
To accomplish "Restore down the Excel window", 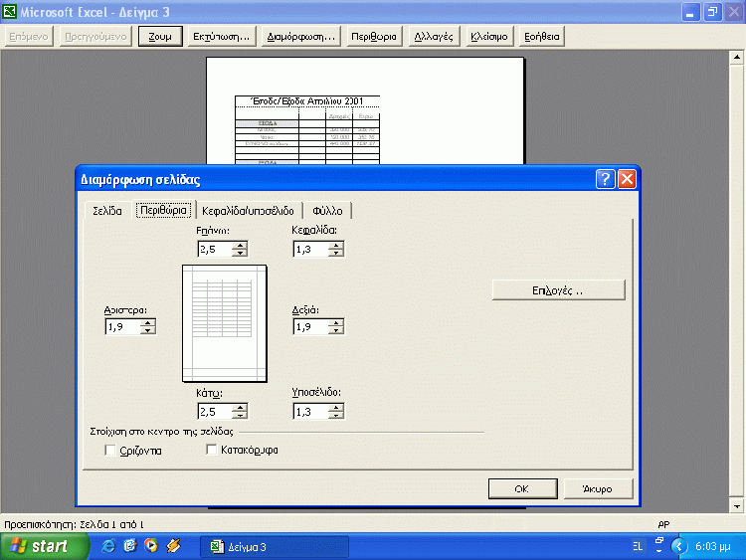I will (712, 12).
